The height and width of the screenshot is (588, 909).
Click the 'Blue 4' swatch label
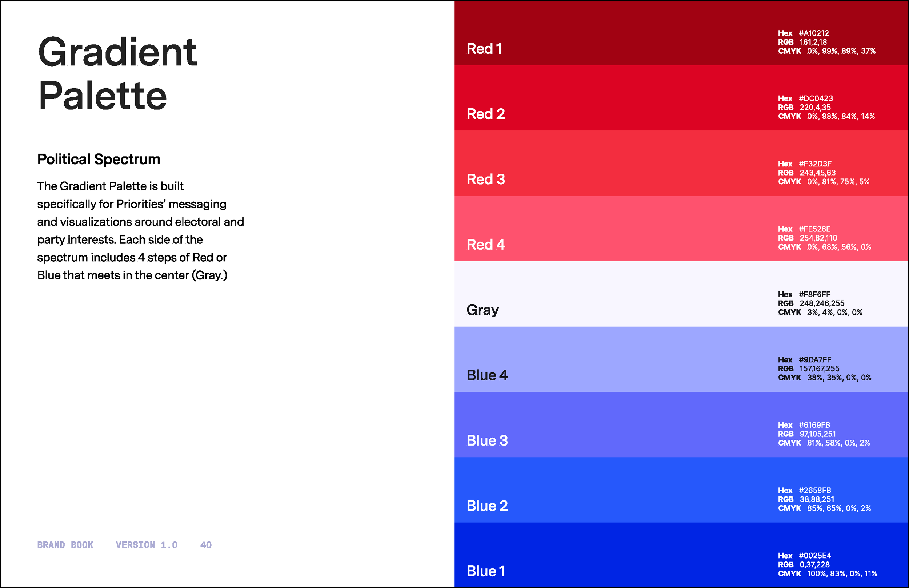click(487, 375)
